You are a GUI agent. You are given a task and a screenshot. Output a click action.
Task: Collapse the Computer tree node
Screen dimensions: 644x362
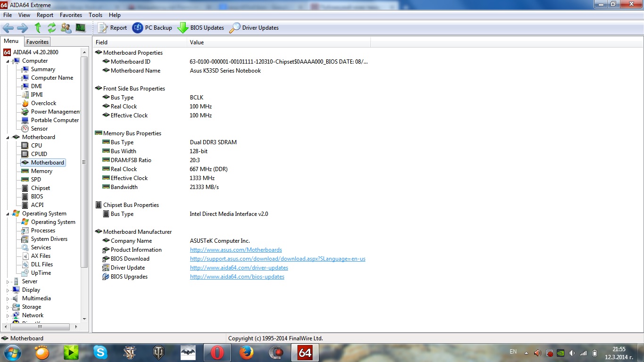point(8,61)
